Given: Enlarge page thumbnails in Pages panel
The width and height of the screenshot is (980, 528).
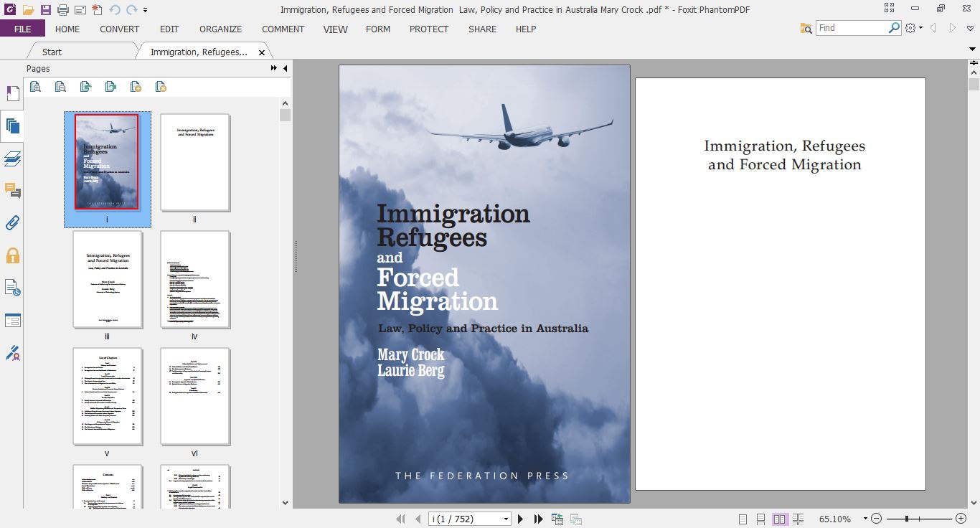Looking at the screenshot, I should coord(36,87).
